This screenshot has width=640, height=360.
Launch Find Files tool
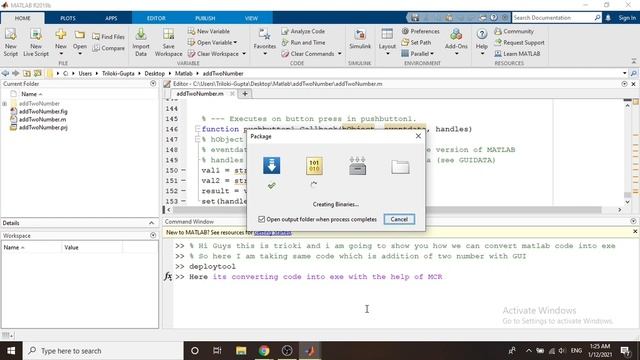click(x=108, y=37)
